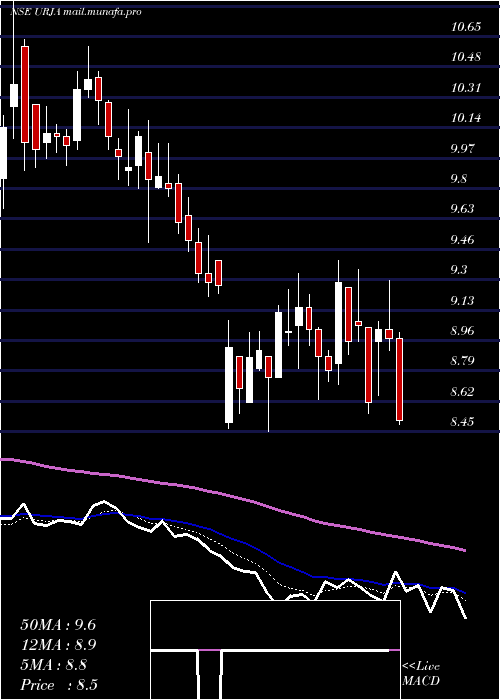Screen dimensions: 500x700
Task: Select the 10.31 price axis label
Action: (466, 88)
